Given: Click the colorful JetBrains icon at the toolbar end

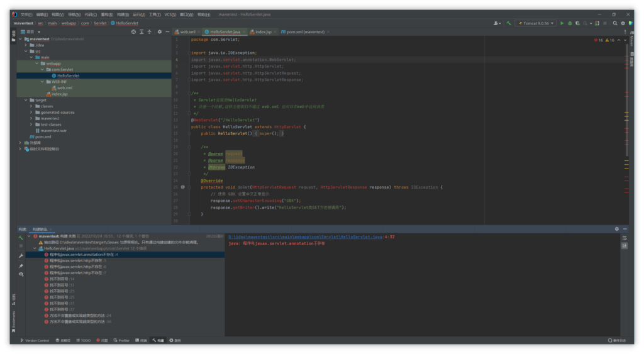Looking at the screenshot, I should click(x=630, y=23).
